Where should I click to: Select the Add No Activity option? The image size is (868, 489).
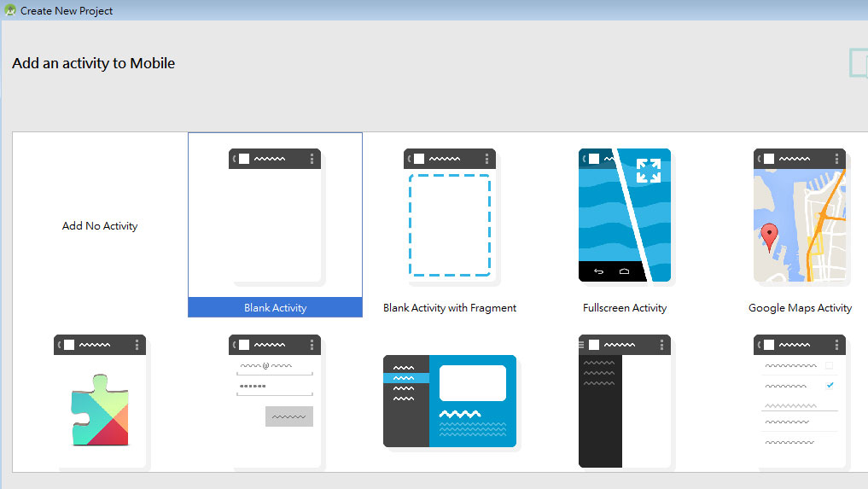click(100, 226)
